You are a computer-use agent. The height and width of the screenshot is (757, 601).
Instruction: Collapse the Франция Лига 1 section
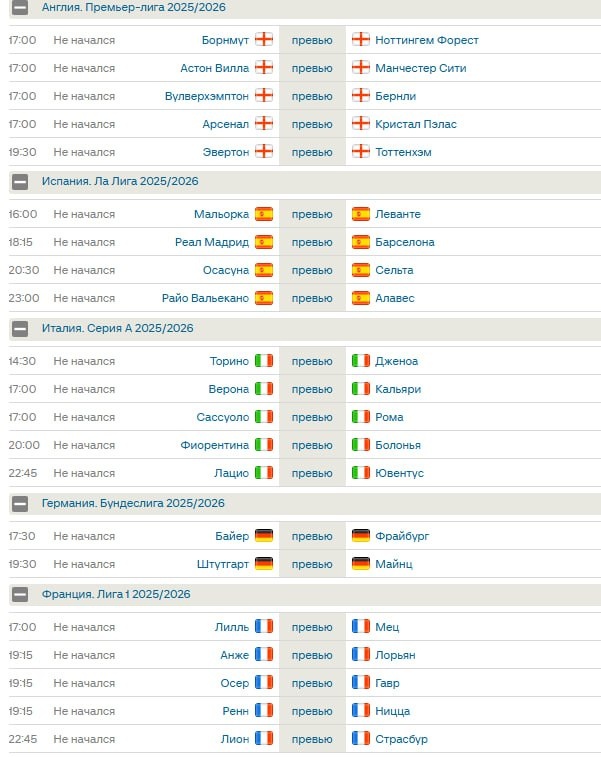[x=19, y=595]
